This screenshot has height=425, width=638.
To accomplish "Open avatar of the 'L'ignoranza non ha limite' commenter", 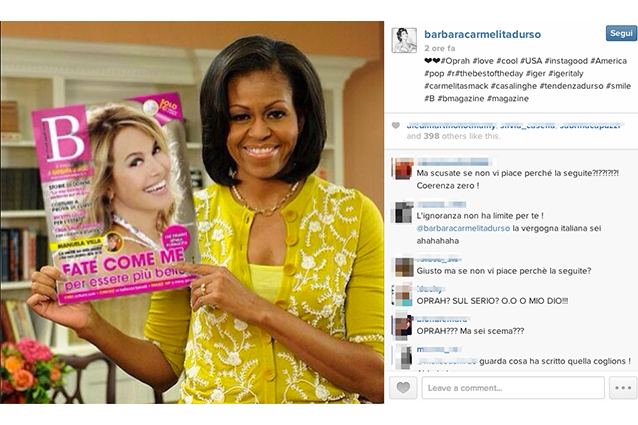I will 403,212.
